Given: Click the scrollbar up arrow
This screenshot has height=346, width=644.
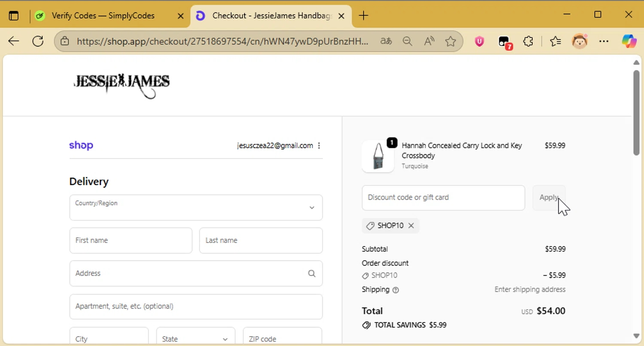Looking at the screenshot, I should (x=636, y=63).
